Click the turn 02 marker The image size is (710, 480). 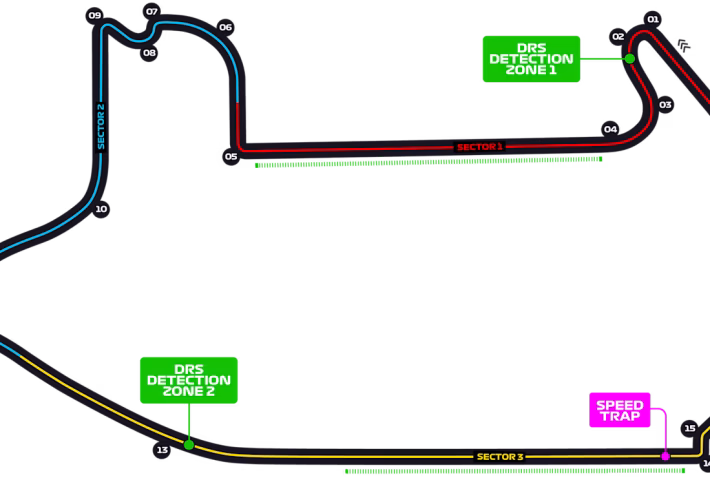click(618, 37)
